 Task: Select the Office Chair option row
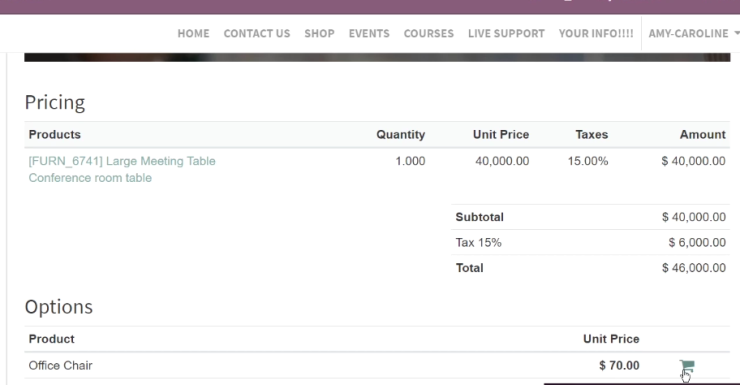(x=377, y=365)
